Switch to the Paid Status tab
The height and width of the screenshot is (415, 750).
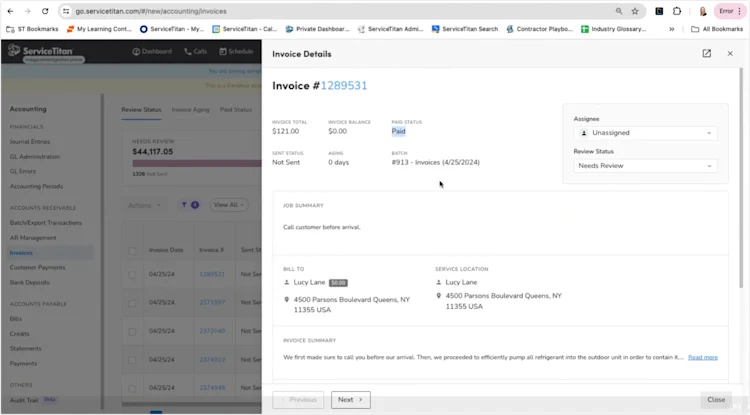coord(236,109)
